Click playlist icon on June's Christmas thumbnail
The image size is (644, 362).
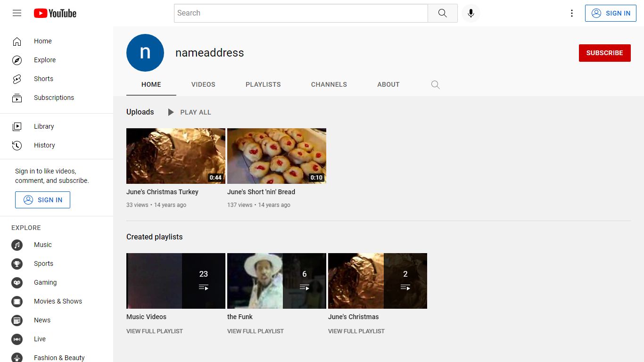[405, 288]
